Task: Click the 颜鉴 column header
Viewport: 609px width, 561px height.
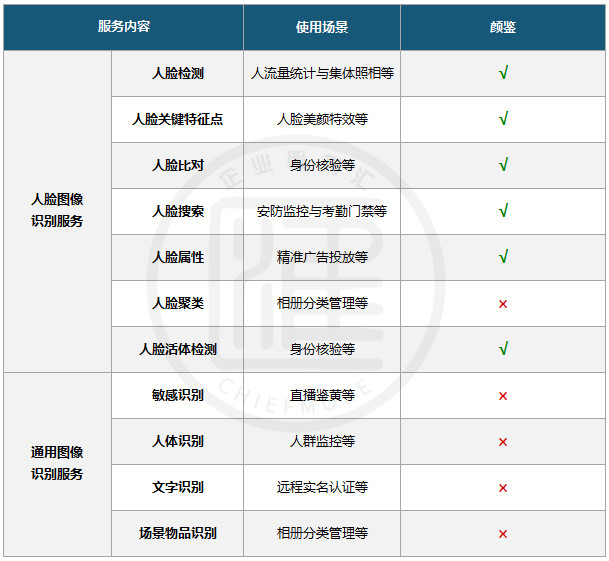Action: 503,27
